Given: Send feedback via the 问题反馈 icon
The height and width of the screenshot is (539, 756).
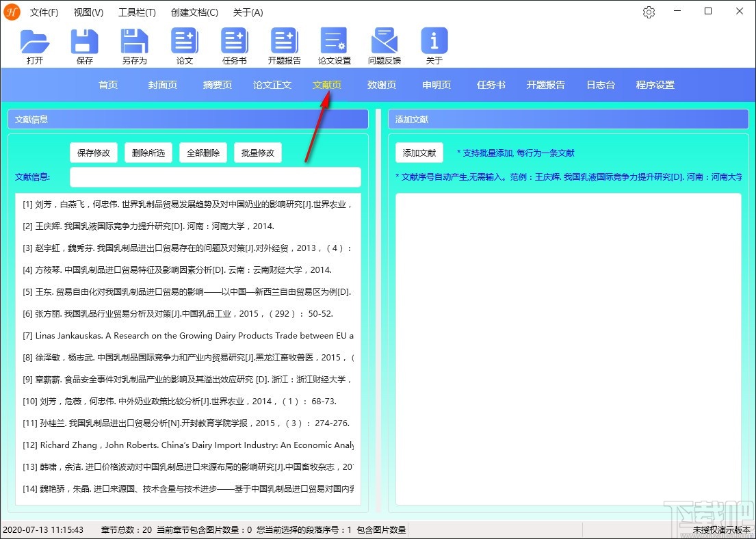Looking at the screenshot, I should [x=383, y=44].
